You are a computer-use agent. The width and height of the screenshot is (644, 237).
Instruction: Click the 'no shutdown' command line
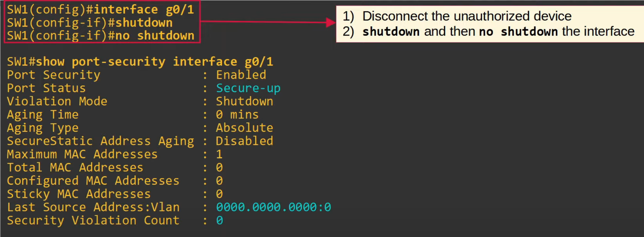(101, 36)
